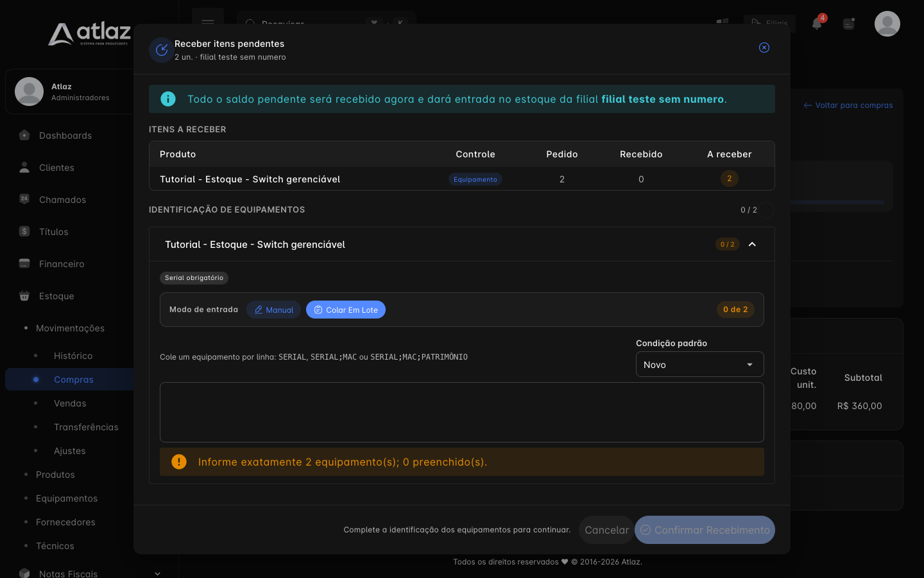924x578 pixels.
Task: Open the notifications bell icon
Action: (x=817, y=24)
